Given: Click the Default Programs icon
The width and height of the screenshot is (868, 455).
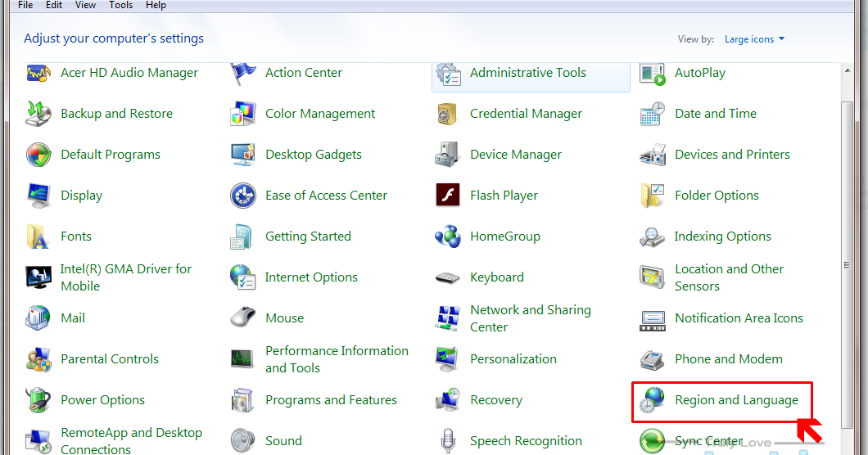Looking at the screenshot, I should pyautogui.click(x=38, y=155).
